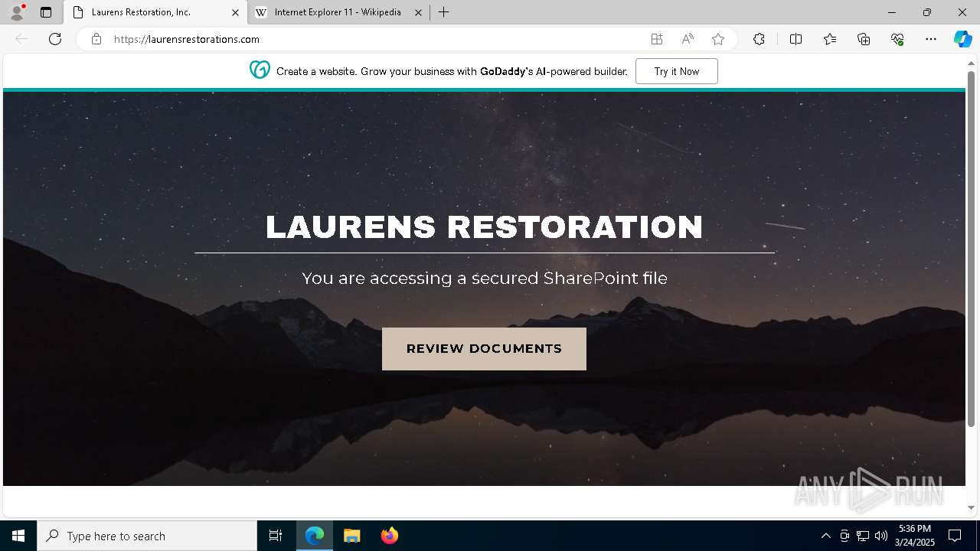
Task: Click the Review Documents button
Action: (484, 349)
